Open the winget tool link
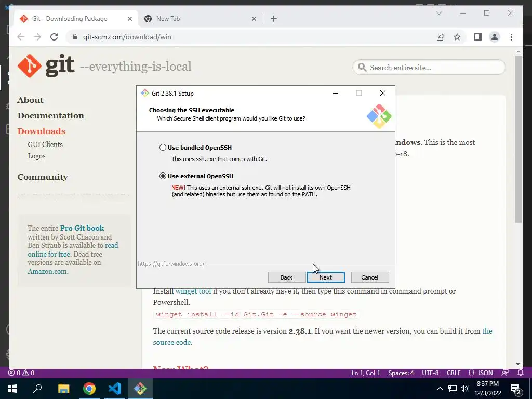 pyautogui.click(x=193, y=291)
